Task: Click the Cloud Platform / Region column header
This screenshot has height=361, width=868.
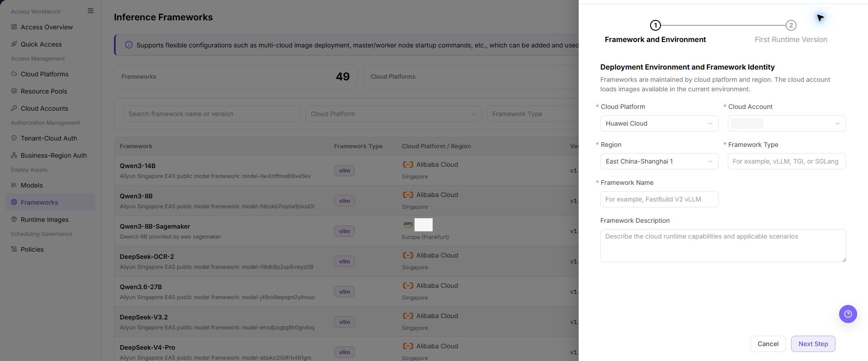Action: coord(436,146)
